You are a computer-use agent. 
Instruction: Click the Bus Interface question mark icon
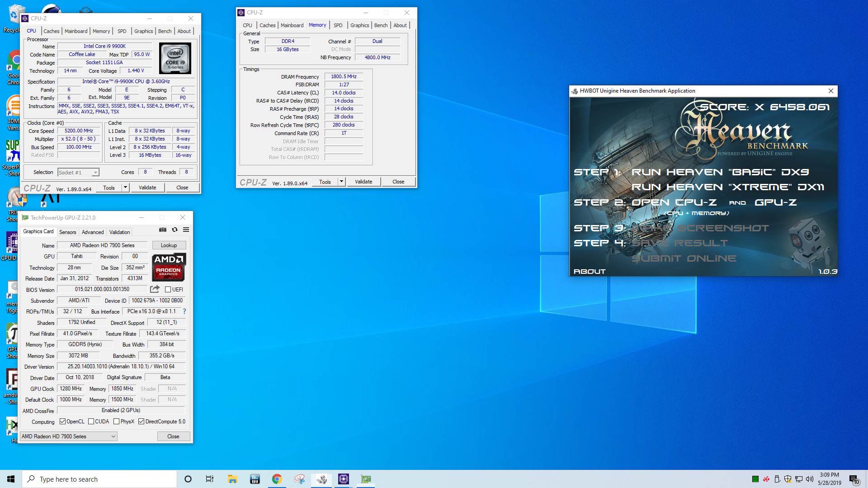[184, 311]
